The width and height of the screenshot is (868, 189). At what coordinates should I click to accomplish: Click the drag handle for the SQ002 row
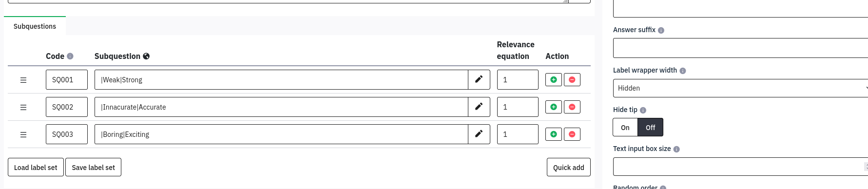[23, 107]
